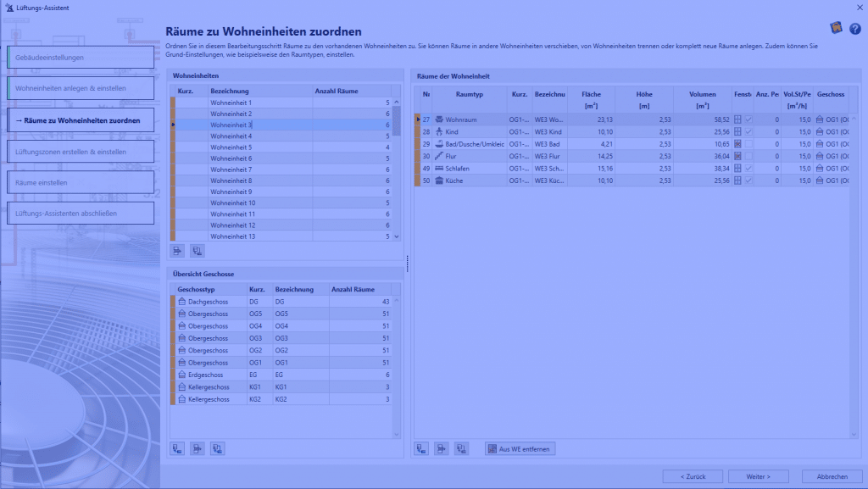Click the WE3 Bad Bezeichnung cell
Screen dimensions: 868x489
coord(549,144)
